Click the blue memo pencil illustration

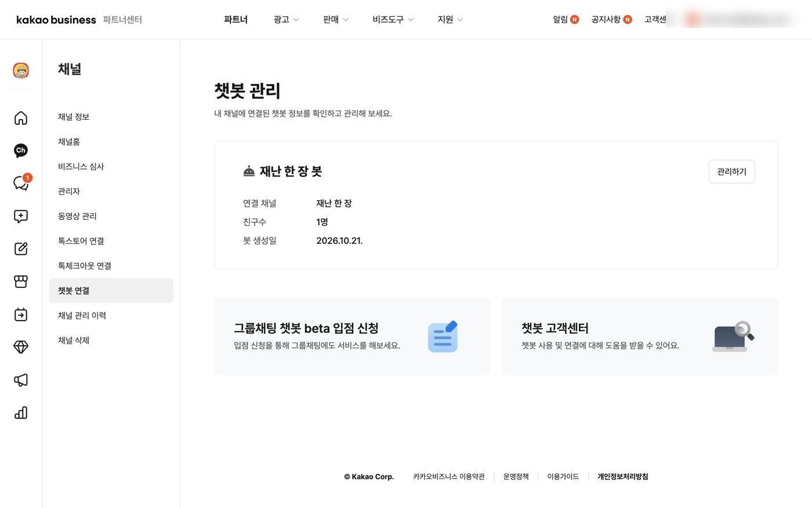point(443,337)
